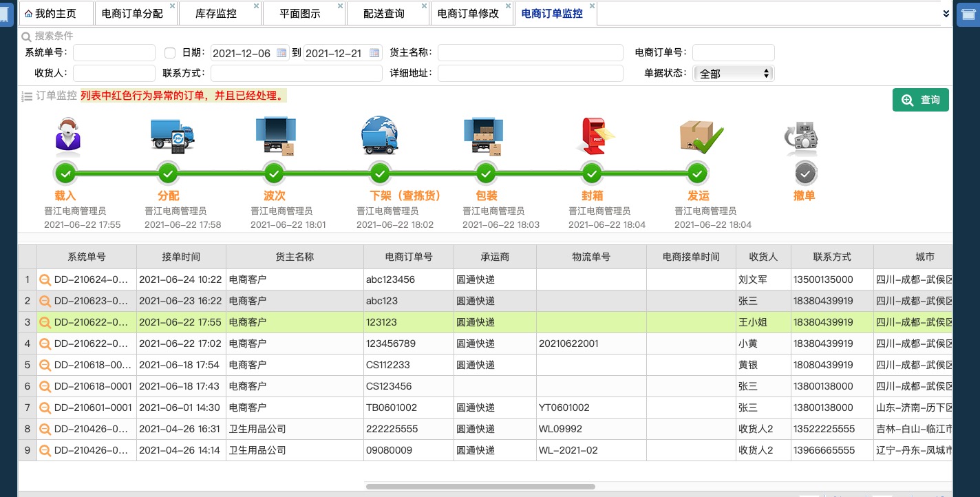The width and height of the screenshot is (980, 497).
Task: Toggle the 日期 date filter checkbox
Action: (x=170, y=53)
